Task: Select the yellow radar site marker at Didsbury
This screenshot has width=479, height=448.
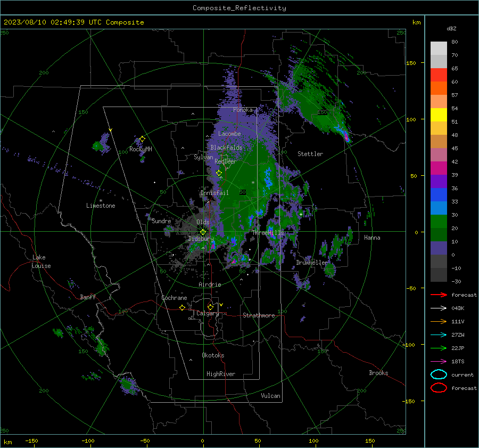Action: [x=203, y=232]
